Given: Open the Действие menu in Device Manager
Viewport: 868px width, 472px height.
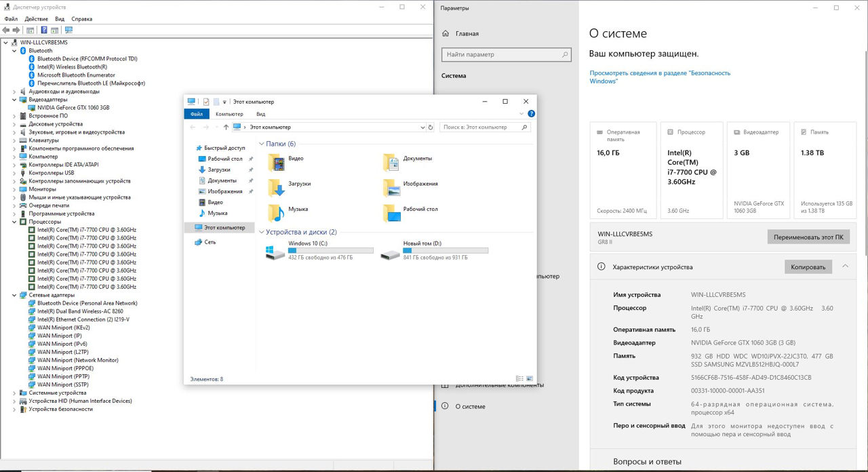Looking at the screenshot, I should tap(37, 19).
